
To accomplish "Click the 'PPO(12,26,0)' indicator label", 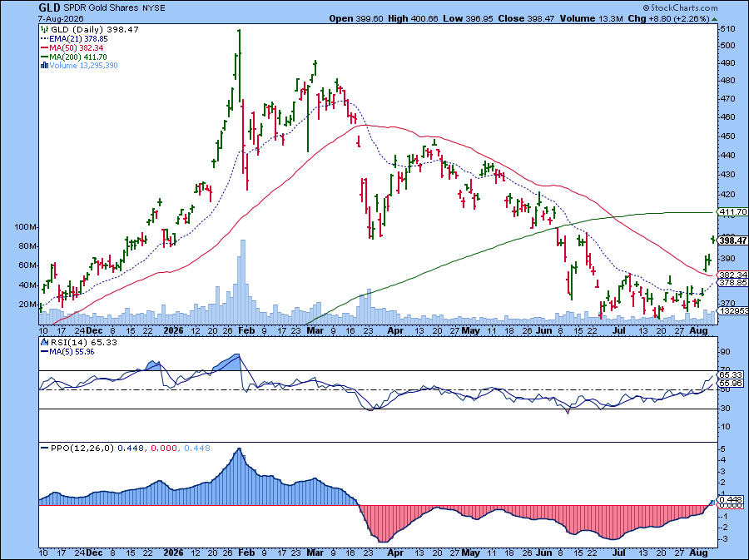I will [x=82, y=448].
